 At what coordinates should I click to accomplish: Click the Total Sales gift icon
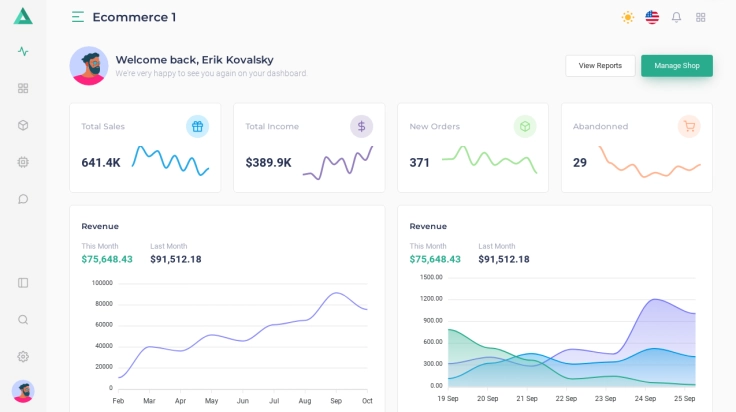coord(198,126)
